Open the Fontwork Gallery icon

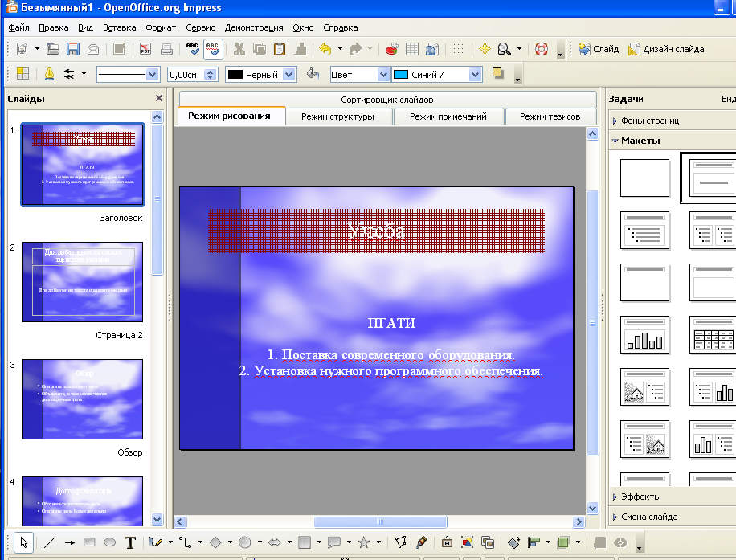click(x=447, y=542)
